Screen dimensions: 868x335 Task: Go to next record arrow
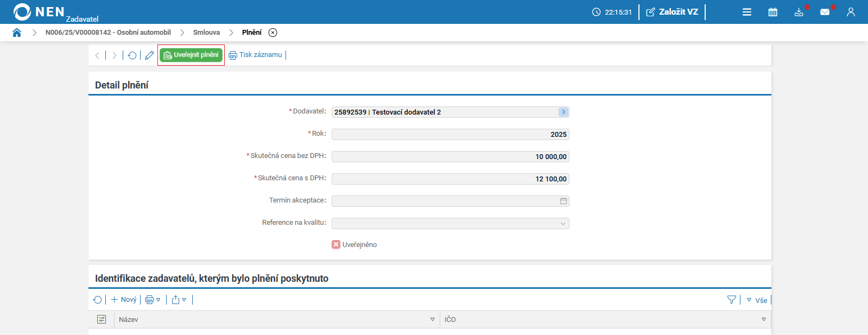tap(115, 55)
